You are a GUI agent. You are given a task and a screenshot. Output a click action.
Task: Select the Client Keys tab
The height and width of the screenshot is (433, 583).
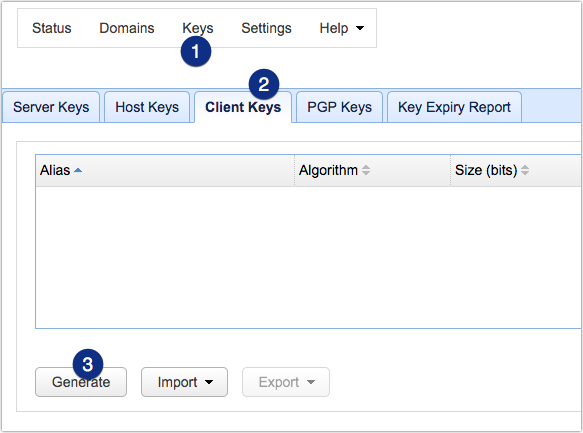(243, 107)
